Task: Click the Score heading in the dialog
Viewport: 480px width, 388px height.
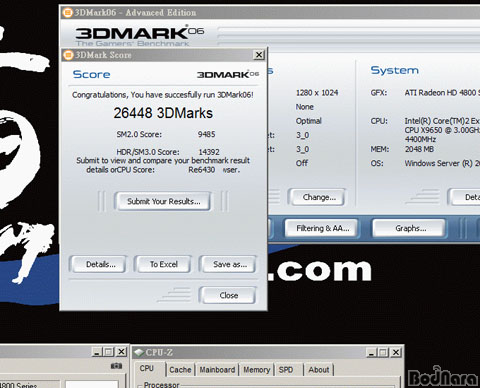Action: [91, 74]
